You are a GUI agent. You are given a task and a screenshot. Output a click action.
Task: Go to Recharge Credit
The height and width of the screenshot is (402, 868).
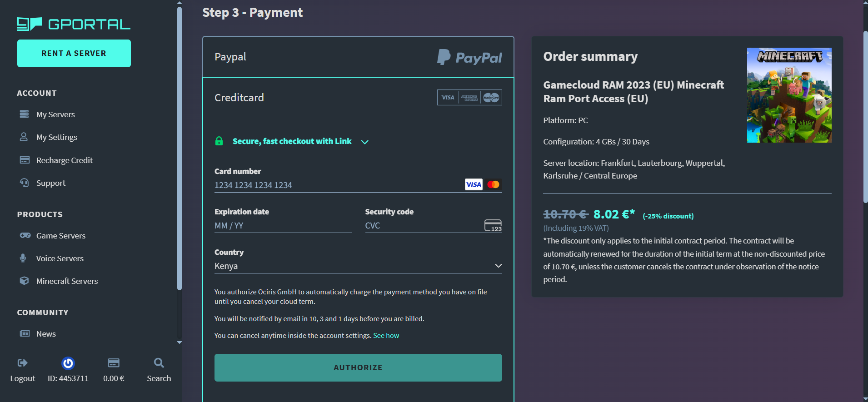(65, 160)
